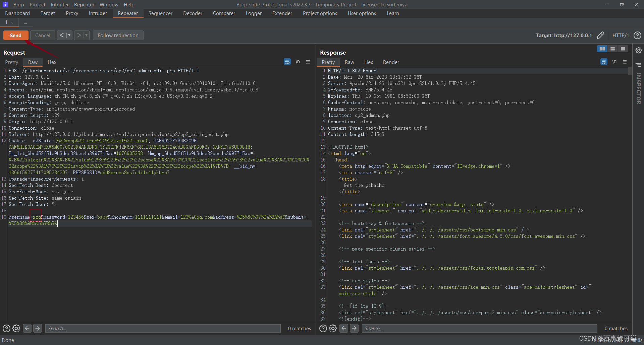644x345 pixels.
Task: Switch response view to Render
Action: 391,62
